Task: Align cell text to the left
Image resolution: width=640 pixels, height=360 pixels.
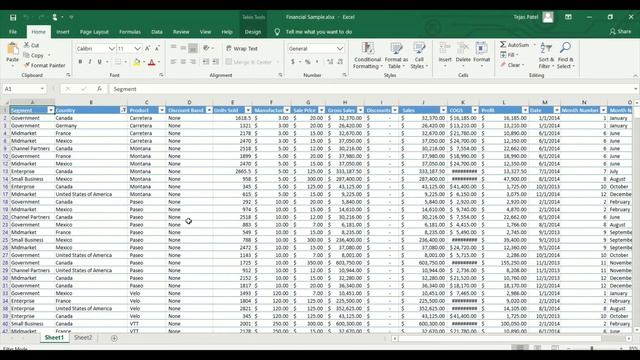Action: coord(173,62)
